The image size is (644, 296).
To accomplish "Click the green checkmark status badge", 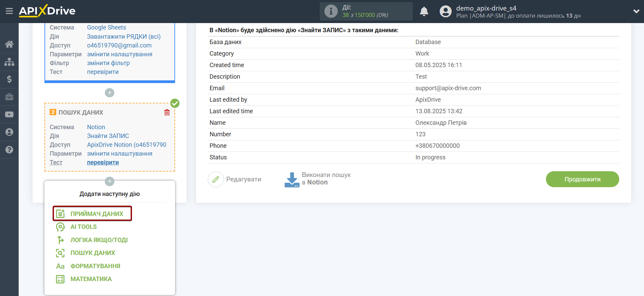I will coord(175,103).
